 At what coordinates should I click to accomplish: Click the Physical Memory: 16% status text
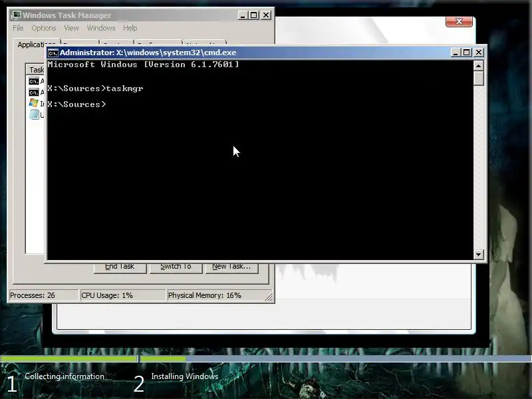[205, 295]
